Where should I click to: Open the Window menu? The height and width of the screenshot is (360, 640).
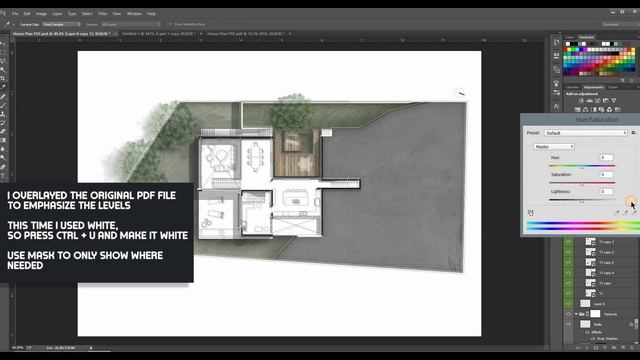[x=134, y=13]
